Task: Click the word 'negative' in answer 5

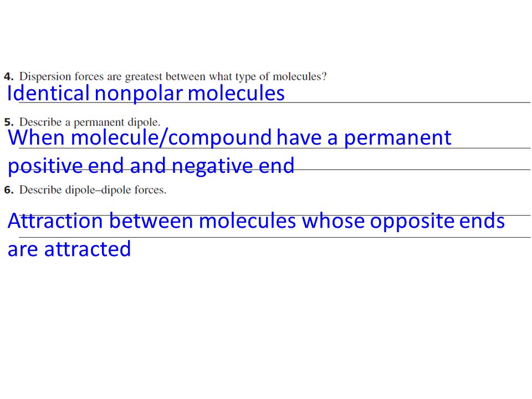Action: [212, 166]
